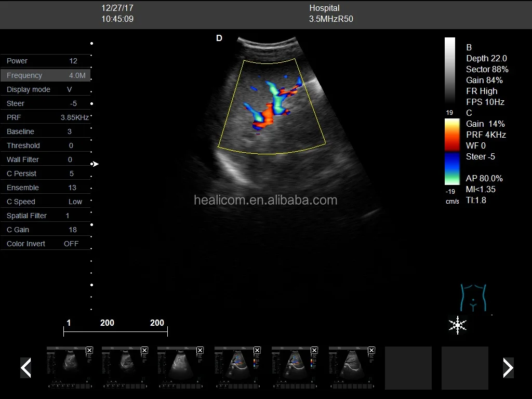Select the Wall Filter parameter row

45,159
